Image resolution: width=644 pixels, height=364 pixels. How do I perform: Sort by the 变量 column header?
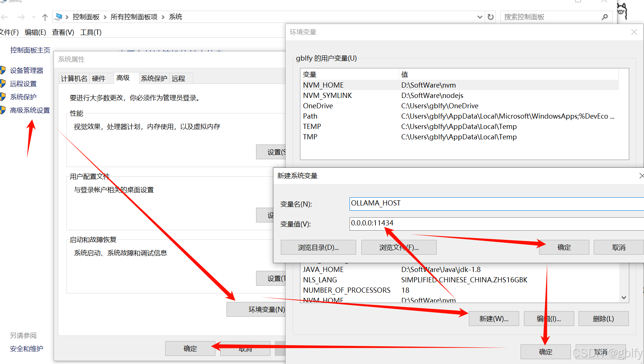click(350, 74)
